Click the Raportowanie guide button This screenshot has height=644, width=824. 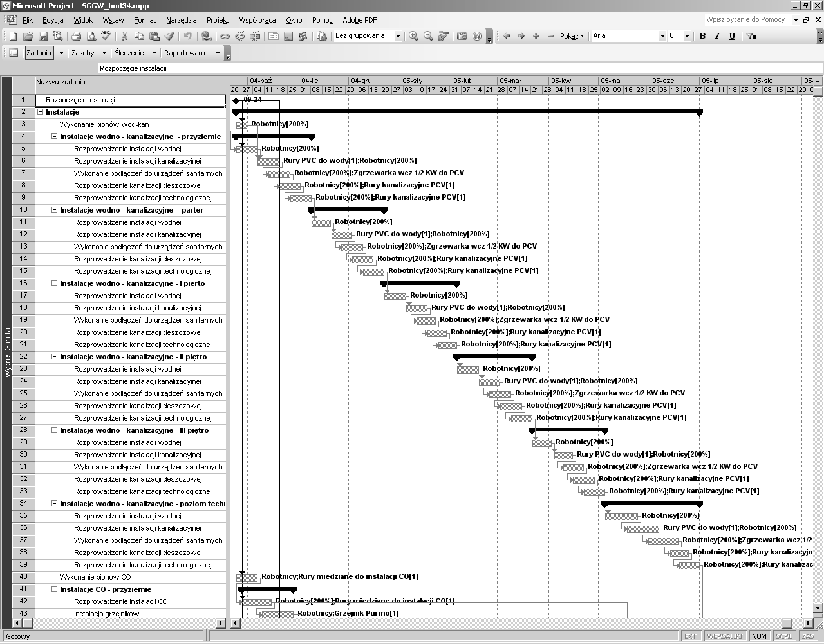click(186, 53)
